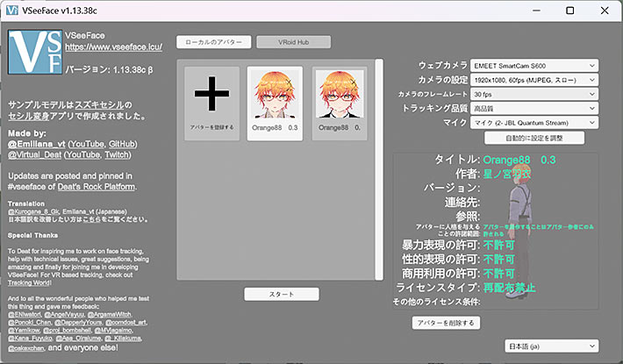Screen dimensions: 623x364
Task: Open the @DapperlyYours link
Action: (79, 322)
